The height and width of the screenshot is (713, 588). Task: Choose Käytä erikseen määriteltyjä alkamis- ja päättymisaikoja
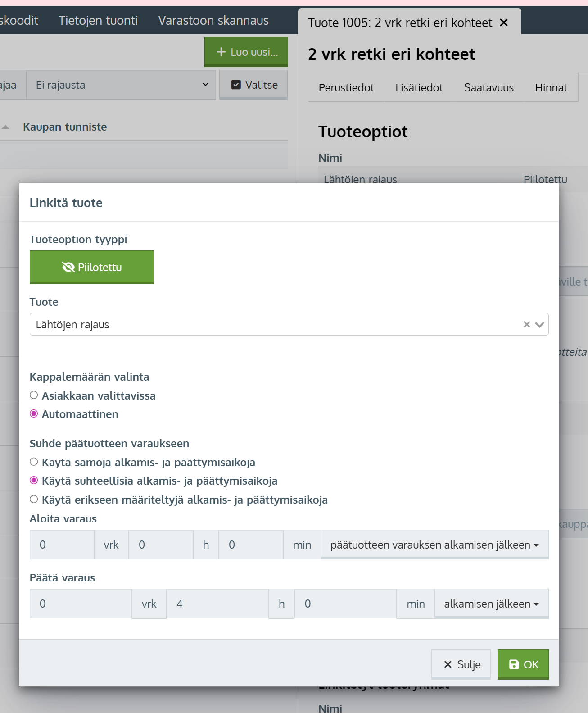click(34, 499)
